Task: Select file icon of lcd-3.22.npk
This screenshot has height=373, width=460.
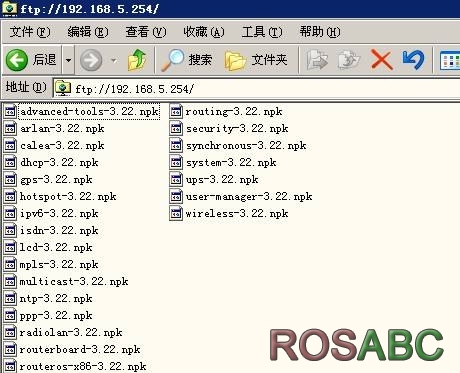Action: point(10,247)
